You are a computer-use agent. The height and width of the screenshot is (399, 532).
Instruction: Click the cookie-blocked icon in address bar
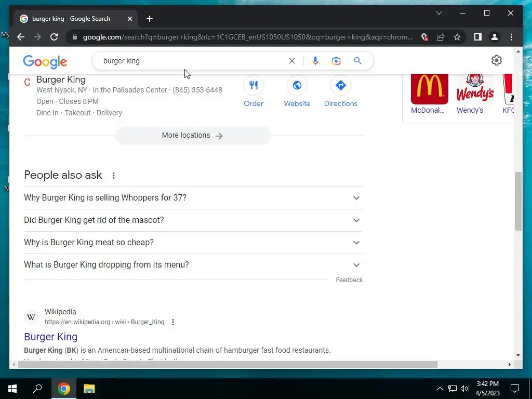click(424, 37)
